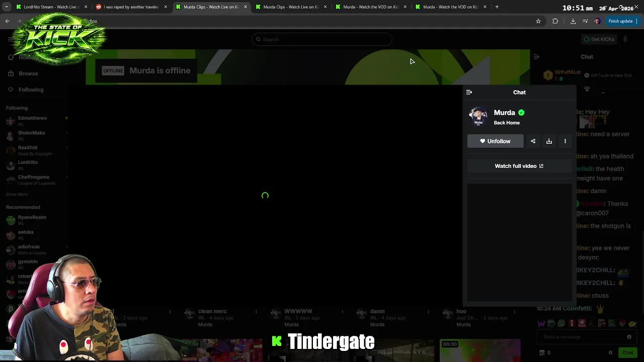
Task: Open RaaXhid channel in Following list
Action: [x=35, y=150]
